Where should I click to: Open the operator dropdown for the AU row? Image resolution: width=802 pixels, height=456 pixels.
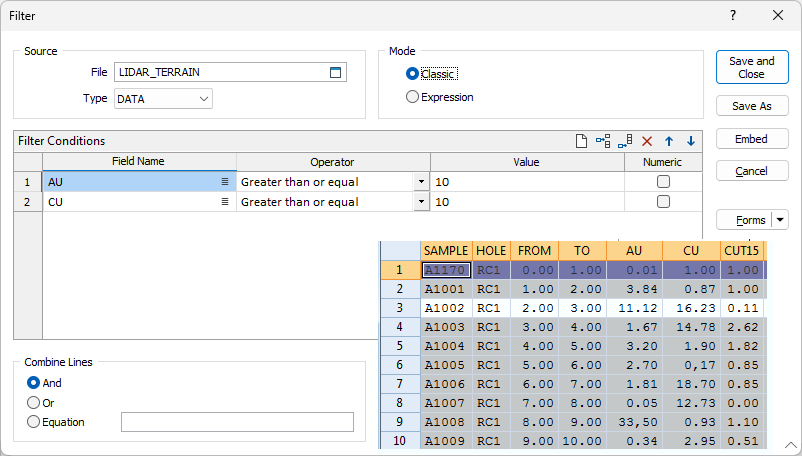pyautogui.click(x=421, y=182)
